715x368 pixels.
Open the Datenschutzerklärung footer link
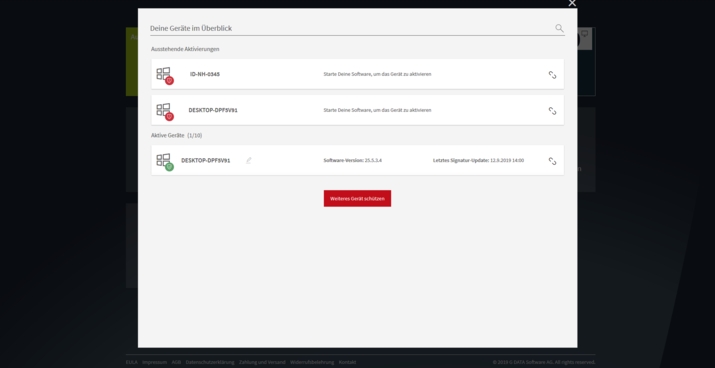210,362
